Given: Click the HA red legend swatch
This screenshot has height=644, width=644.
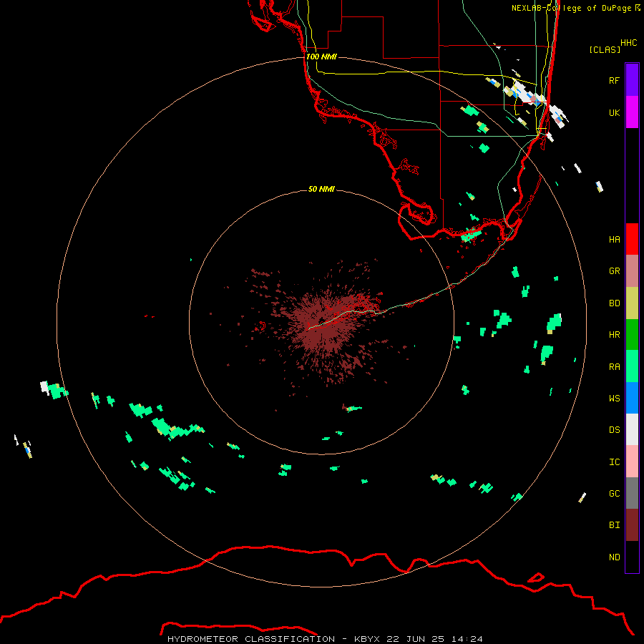Looking at the screenshot, I should 632,239.
